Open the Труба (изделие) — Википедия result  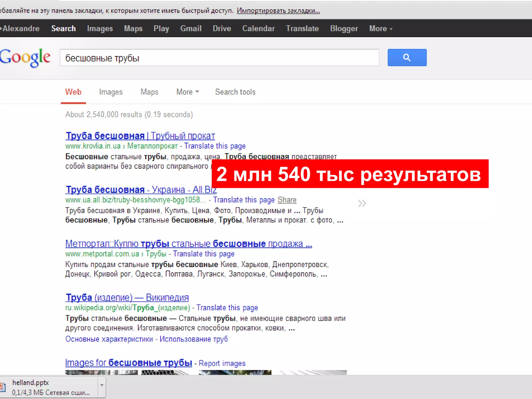point(127,297)
